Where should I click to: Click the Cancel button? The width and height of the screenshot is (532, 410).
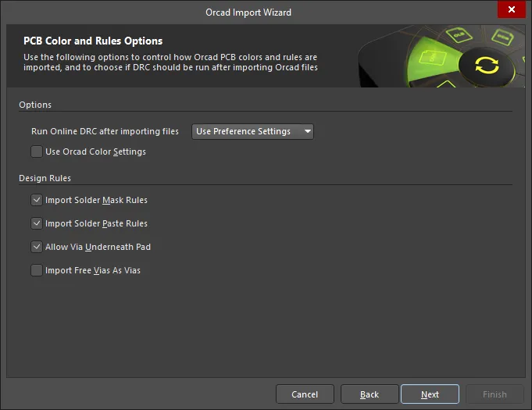point(305,394)
